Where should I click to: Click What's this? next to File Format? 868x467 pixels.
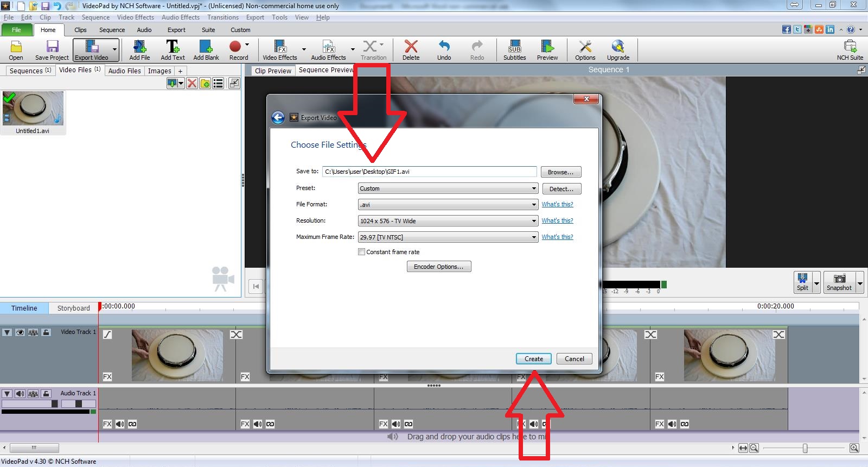[557, 204]
